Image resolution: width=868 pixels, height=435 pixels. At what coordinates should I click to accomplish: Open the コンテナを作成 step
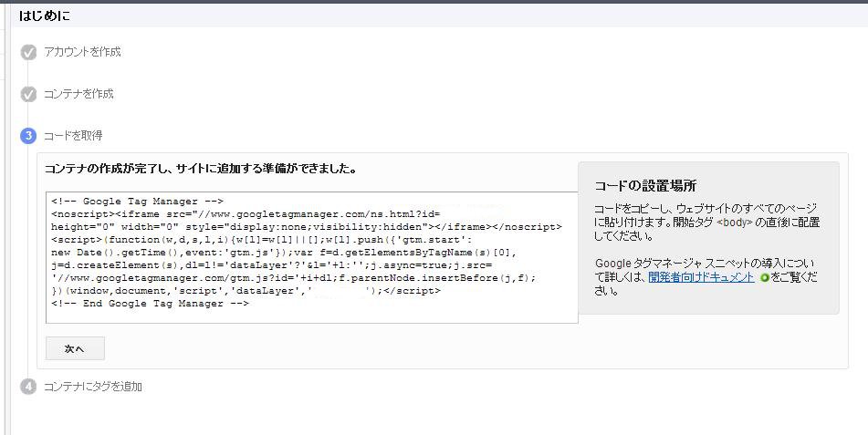coord(79,94)
